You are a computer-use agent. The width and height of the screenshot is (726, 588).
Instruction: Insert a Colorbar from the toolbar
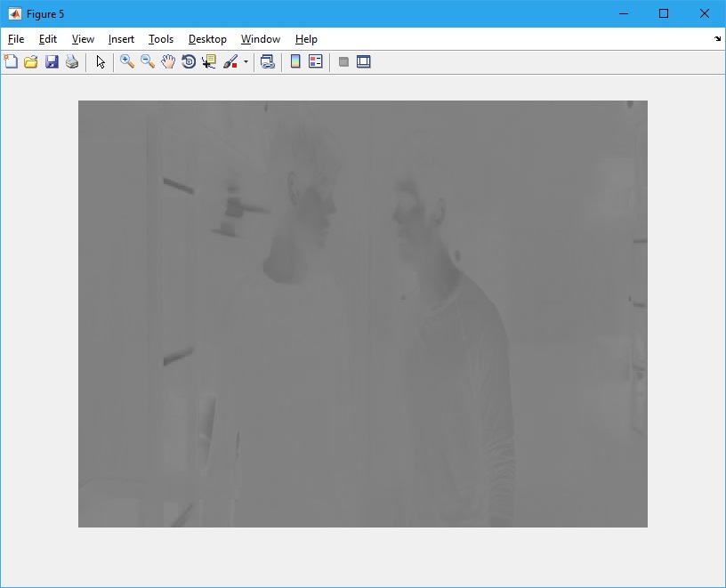pyautogui.click(x=295, y=61)
